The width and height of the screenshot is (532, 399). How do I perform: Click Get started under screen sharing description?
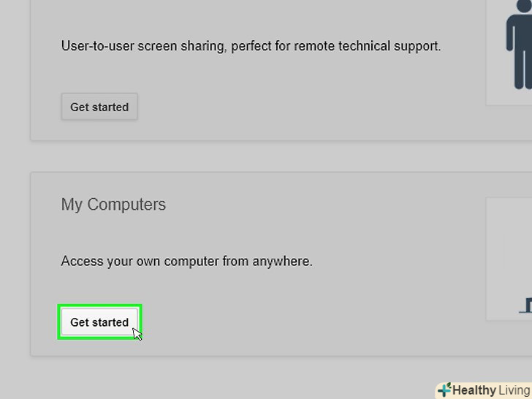99,107
